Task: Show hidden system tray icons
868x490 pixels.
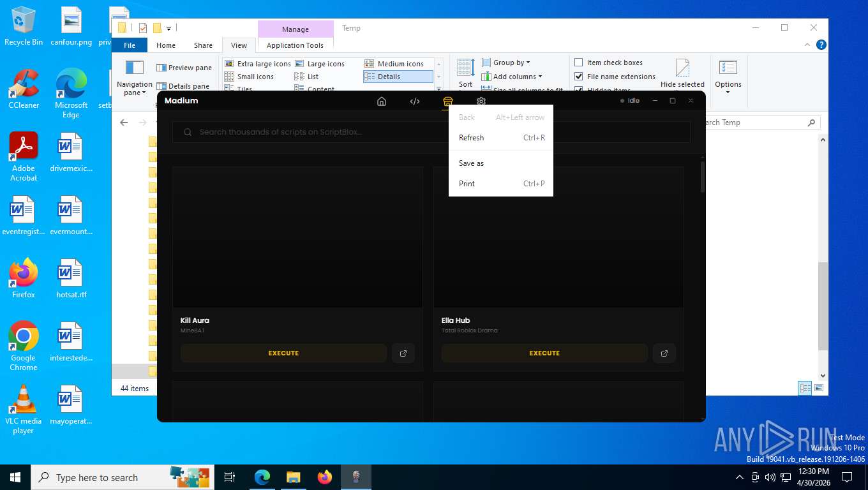Action: pyautogui.click(x=740, y=477)
